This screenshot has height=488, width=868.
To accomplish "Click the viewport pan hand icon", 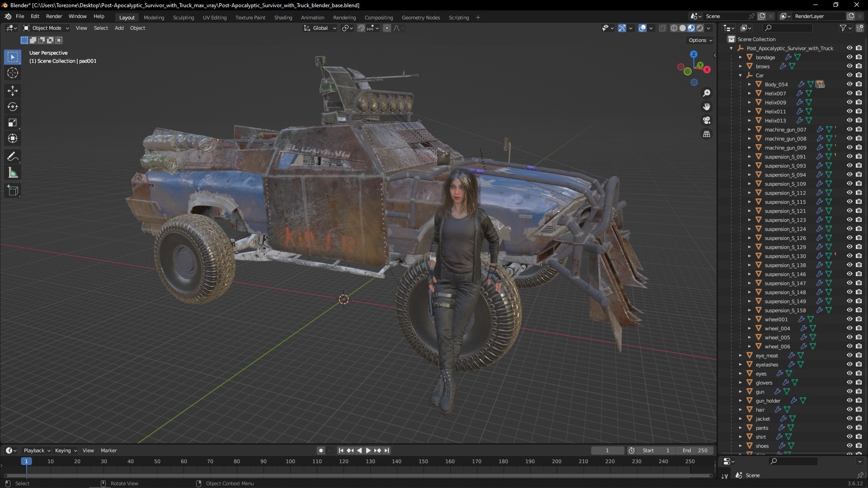I will tap(707, 107).
